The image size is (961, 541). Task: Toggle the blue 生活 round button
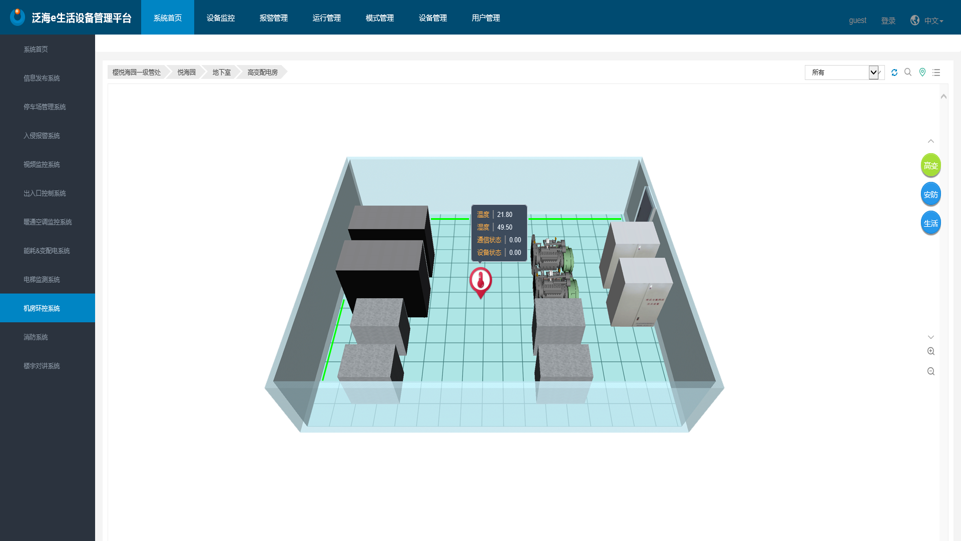[930, 223]
